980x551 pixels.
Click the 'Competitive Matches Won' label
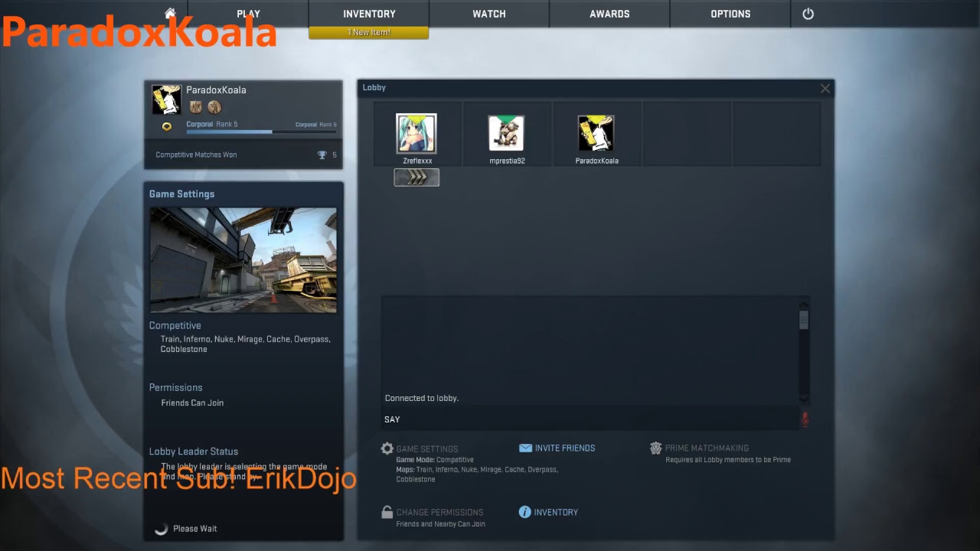click(196, 155)
